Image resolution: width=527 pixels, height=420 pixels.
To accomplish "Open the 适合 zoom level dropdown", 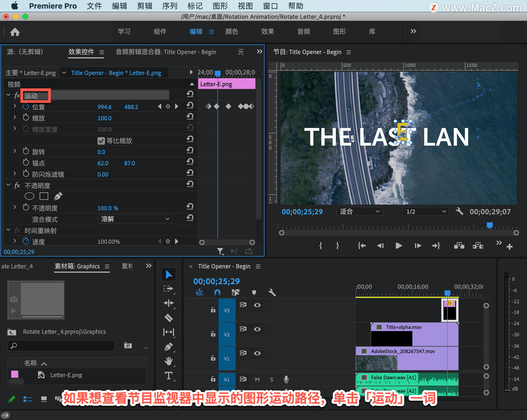I will 359,212.
